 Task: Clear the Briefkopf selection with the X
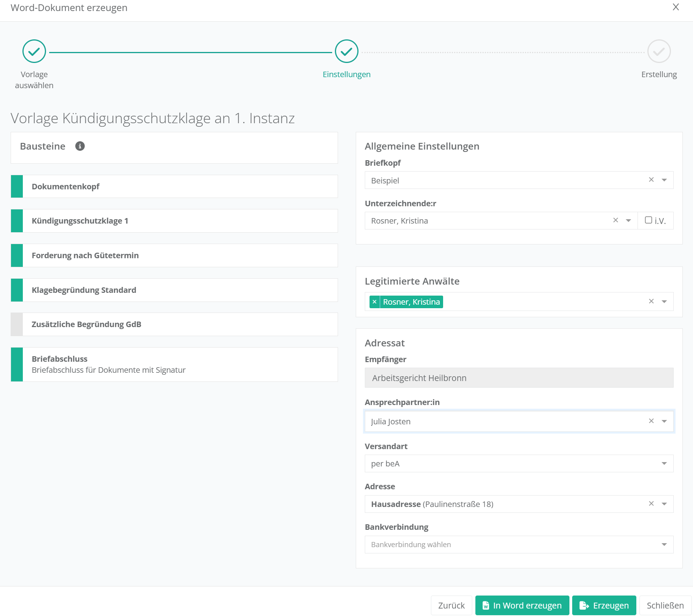tap(651, 180)
